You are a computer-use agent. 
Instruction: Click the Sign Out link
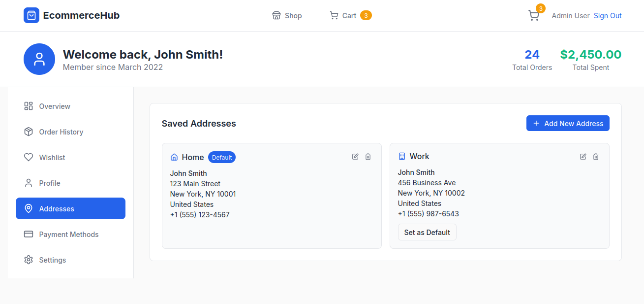[x=608, y=16]
